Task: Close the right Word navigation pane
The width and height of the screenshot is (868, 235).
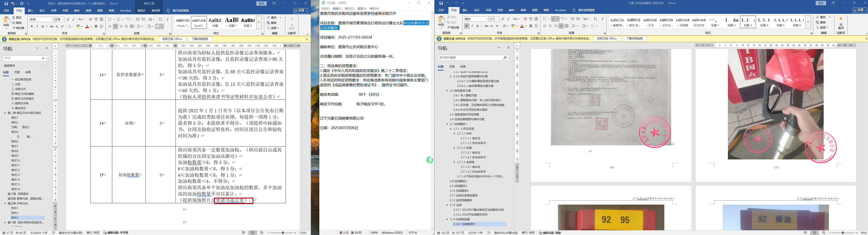Action: click(x=509, y=48)
